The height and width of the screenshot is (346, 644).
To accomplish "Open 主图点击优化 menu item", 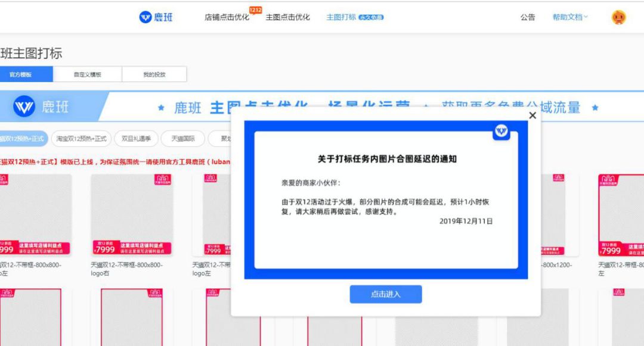I will 287,17.
